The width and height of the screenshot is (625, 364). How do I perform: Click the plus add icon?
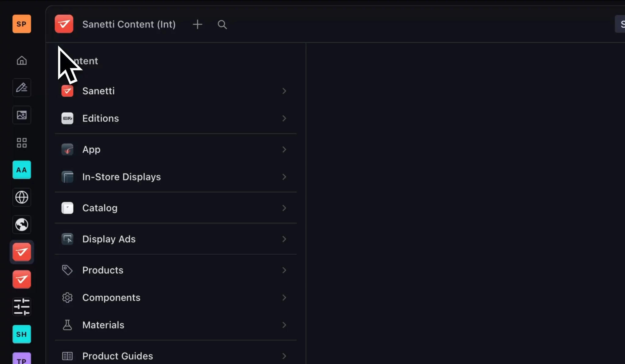pyautogui.click(x=197, y=24)
